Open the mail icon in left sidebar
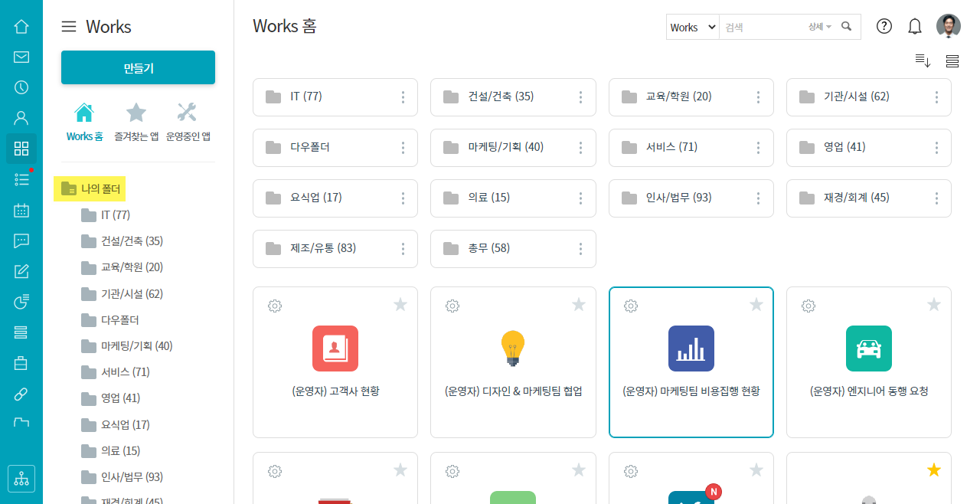The height and width of the screenshot is (504, 980). point(21,57)
